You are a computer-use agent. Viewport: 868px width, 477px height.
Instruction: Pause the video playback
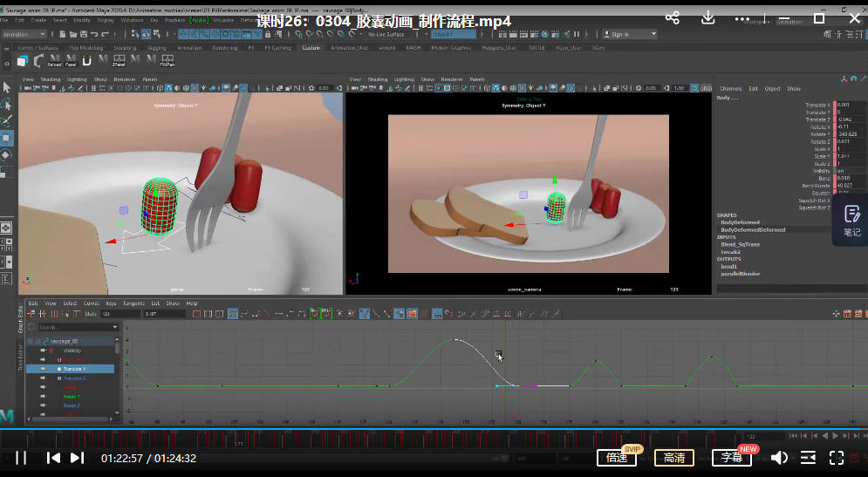point(21,458)
